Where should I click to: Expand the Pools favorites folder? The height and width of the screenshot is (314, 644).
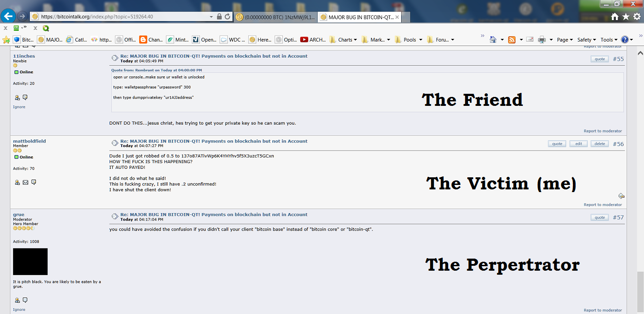click(408, 40)
